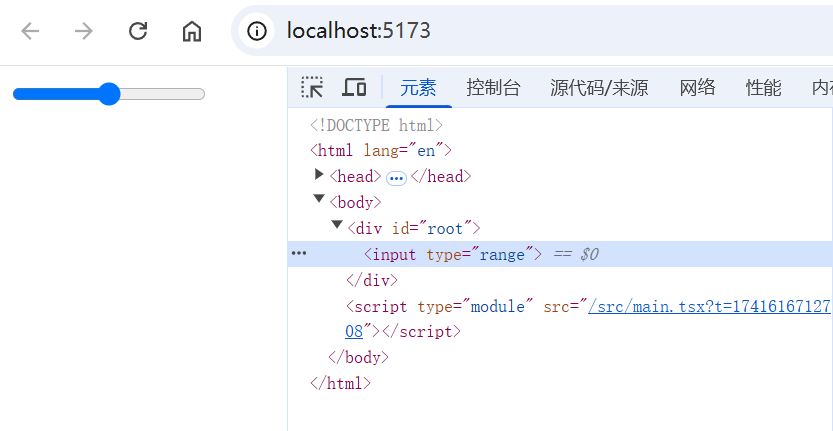Image resolution: width=833 pixels, height=431 pixels.
Task: Select the html lang="en" line
Action: pyautogui.click(x=381, y=150)
